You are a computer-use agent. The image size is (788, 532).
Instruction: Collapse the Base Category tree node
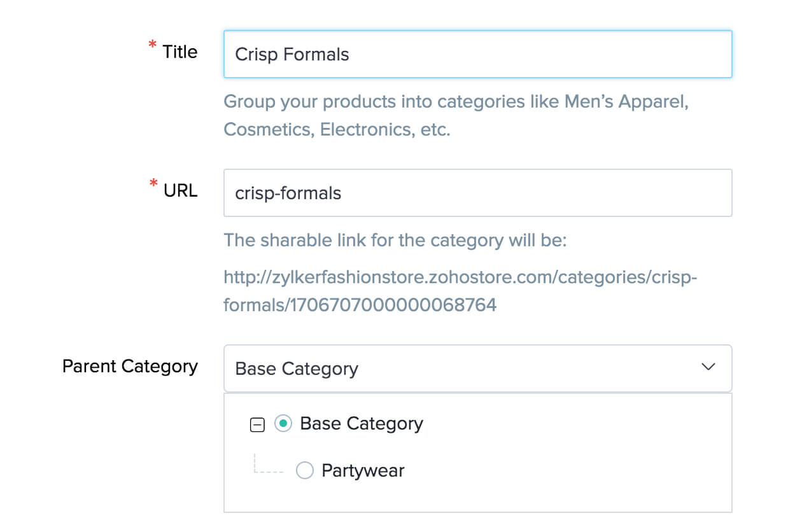[x=257, y=425]
